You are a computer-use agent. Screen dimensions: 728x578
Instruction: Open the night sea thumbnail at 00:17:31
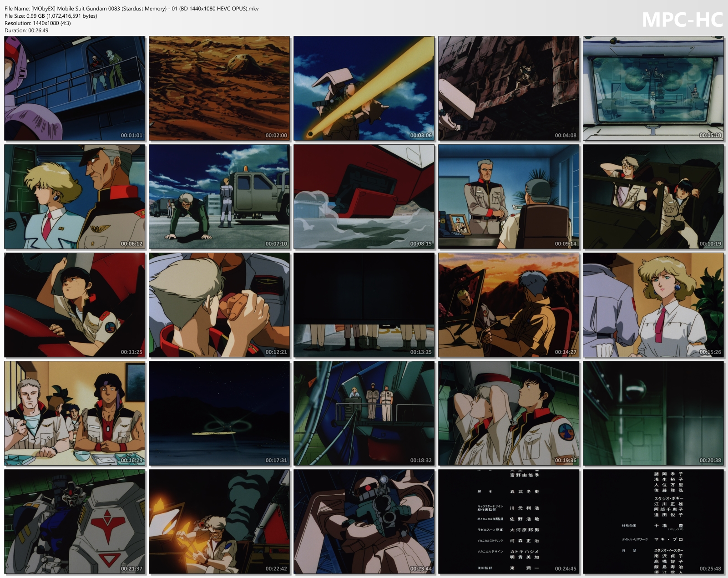coord(219,413)
